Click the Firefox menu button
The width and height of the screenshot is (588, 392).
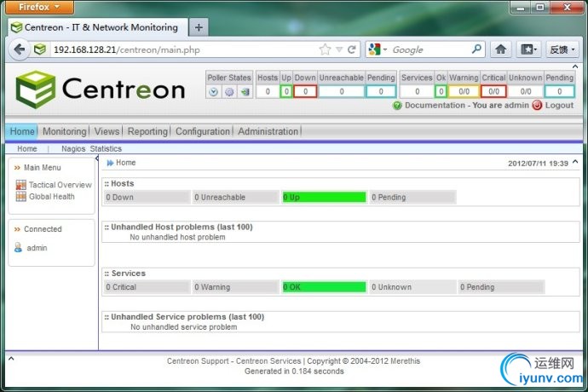point(40,7)
